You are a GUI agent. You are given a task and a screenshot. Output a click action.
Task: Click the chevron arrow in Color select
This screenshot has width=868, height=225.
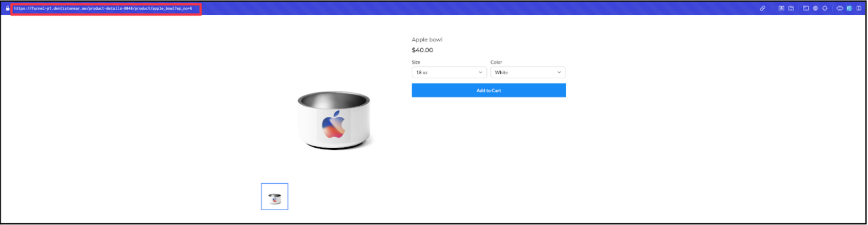[x=559, y=73]
